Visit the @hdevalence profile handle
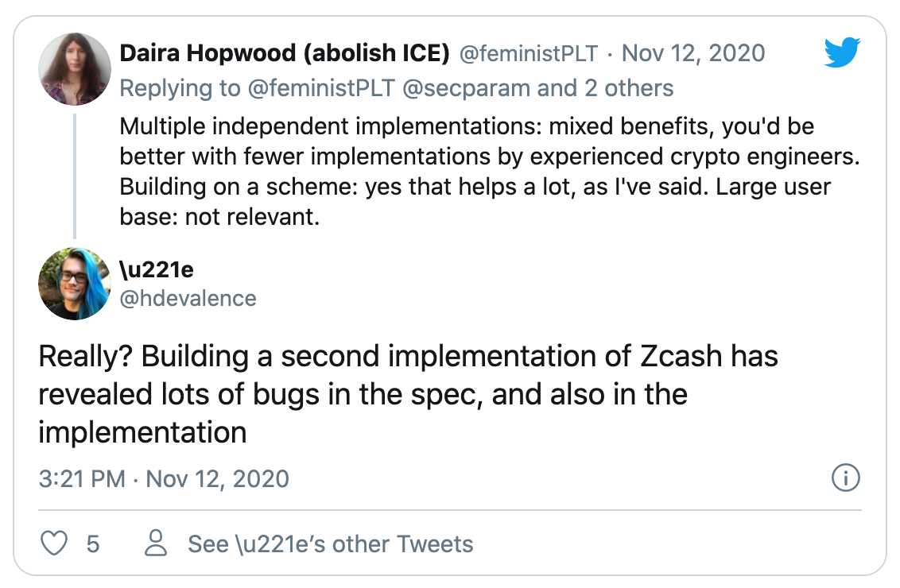900x588 pixels. pyautogui.click(x=188, y=298)
